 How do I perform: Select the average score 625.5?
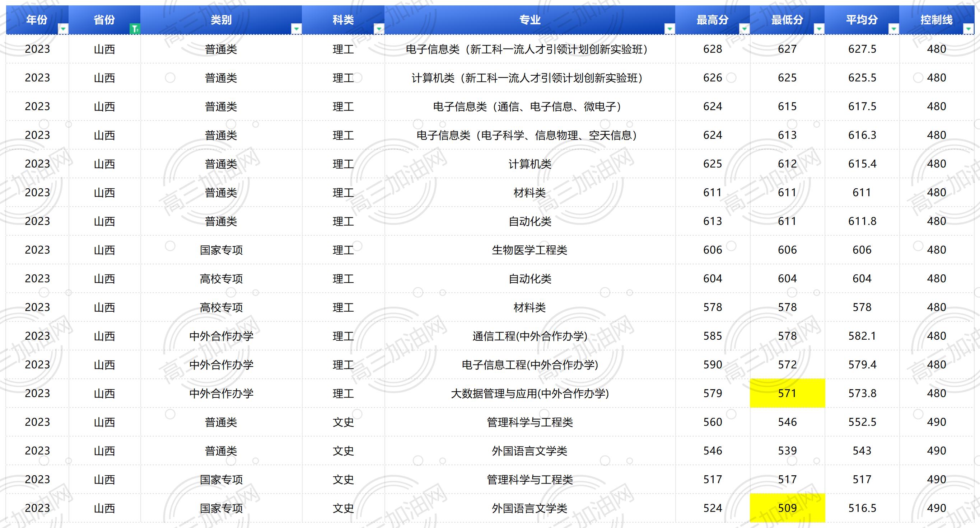[x=862, y=77]
